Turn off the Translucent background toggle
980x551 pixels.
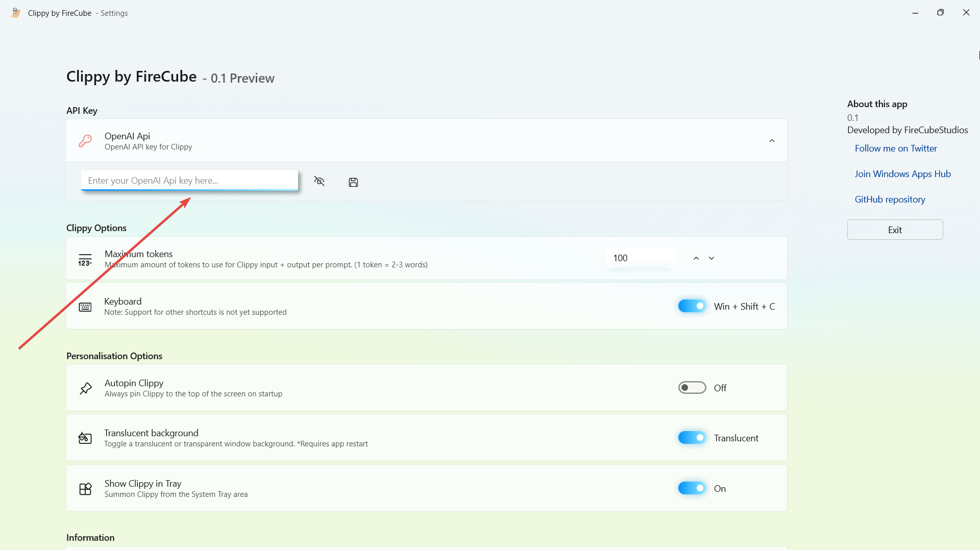tap(692, 438)
